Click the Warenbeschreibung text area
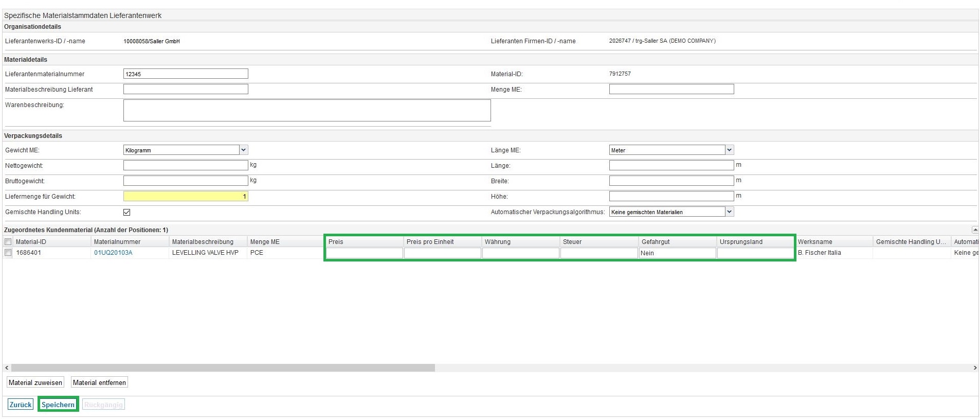Viewport: 980px width, 420px height. tap(307, 111)
